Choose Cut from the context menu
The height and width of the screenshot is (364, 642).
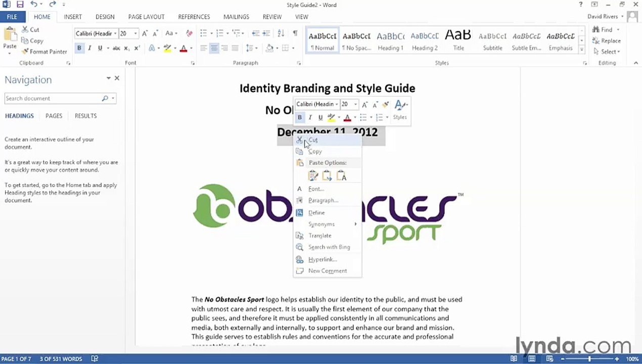click(x=328, y=140)
